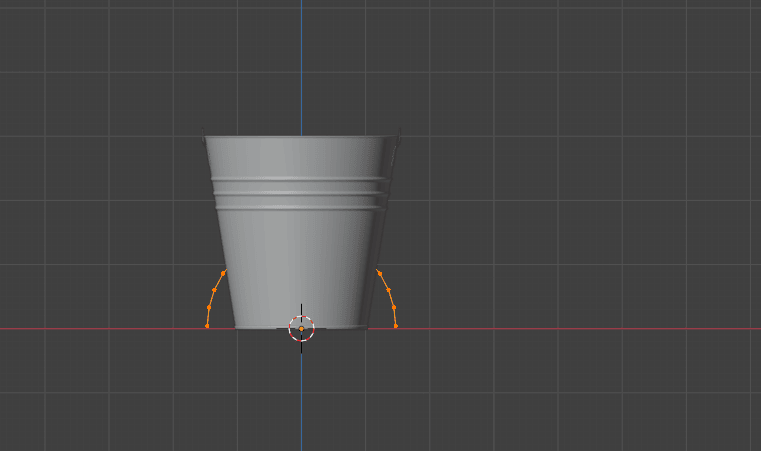Click the bucket's bottom edge right corner
761x451 pixels.
pyautogui.click(x=366, y=327)
